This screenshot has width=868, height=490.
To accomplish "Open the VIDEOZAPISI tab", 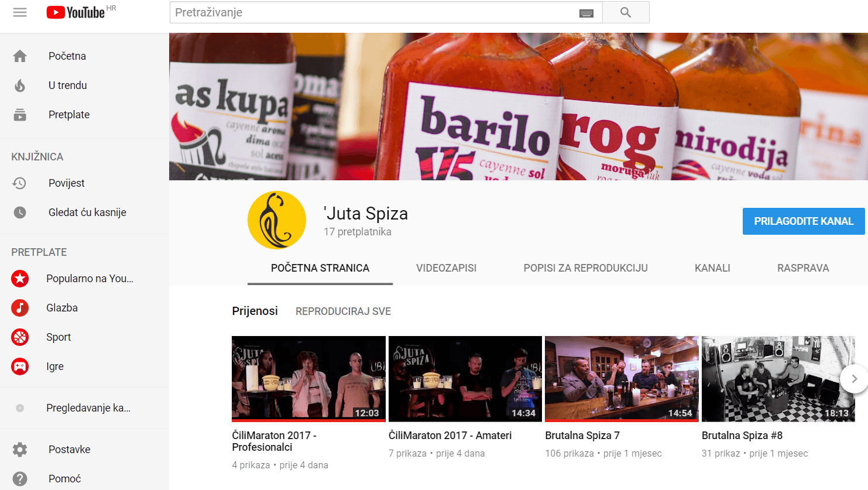I will click(446, 268).
